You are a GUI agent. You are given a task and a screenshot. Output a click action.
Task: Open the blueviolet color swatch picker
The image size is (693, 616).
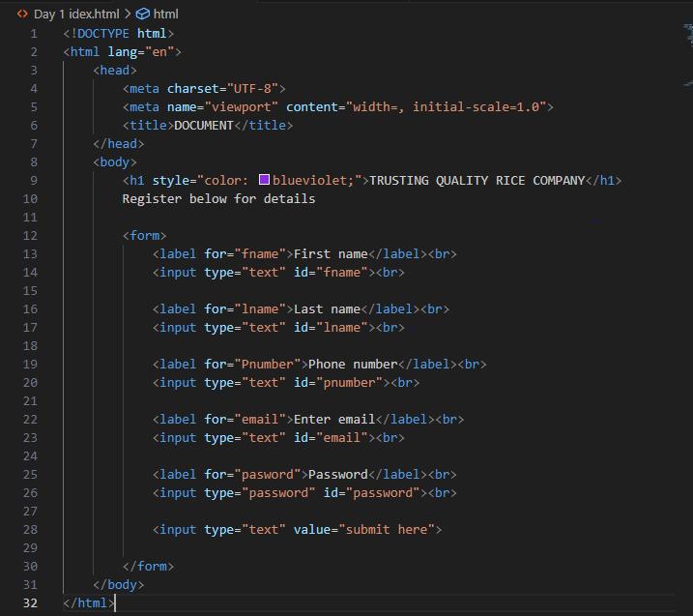tap(264, 180)
